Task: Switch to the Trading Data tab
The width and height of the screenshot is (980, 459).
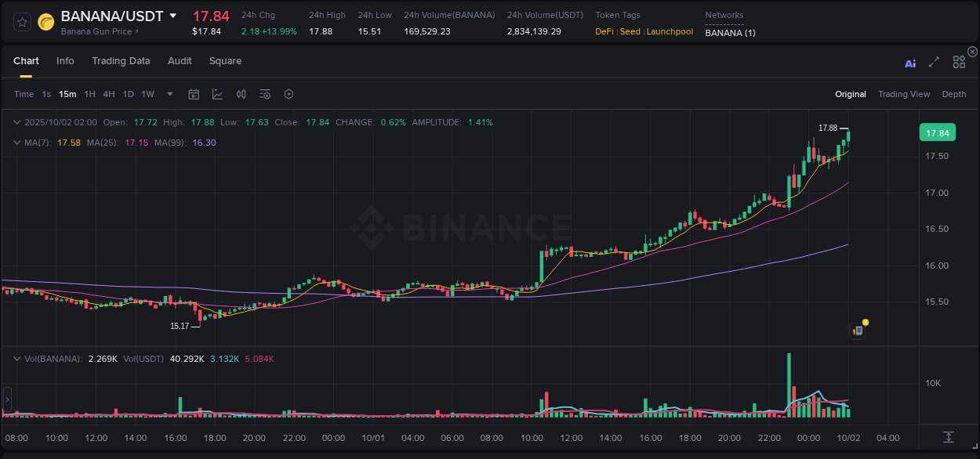Action: pos(121,60)
